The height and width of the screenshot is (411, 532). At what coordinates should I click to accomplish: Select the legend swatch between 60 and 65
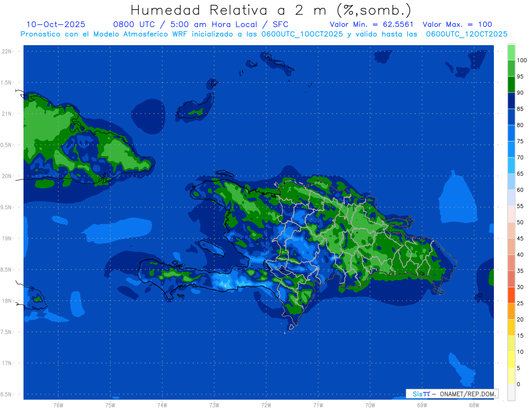[511, 182]
